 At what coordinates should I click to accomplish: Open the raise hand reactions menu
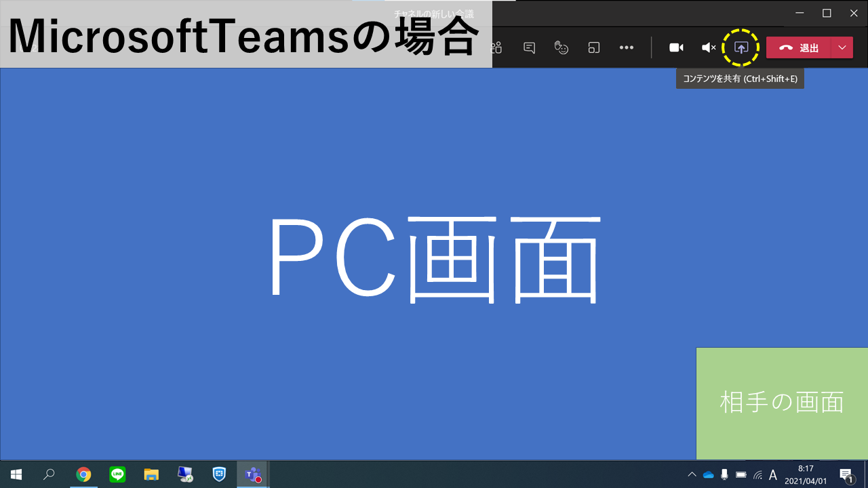click(561, 47)
